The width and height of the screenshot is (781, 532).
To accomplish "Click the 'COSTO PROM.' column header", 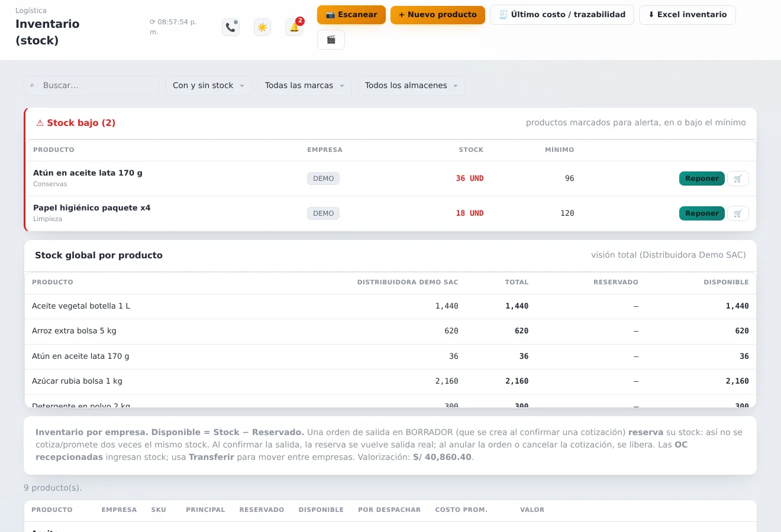I will (x=461, y=510).
